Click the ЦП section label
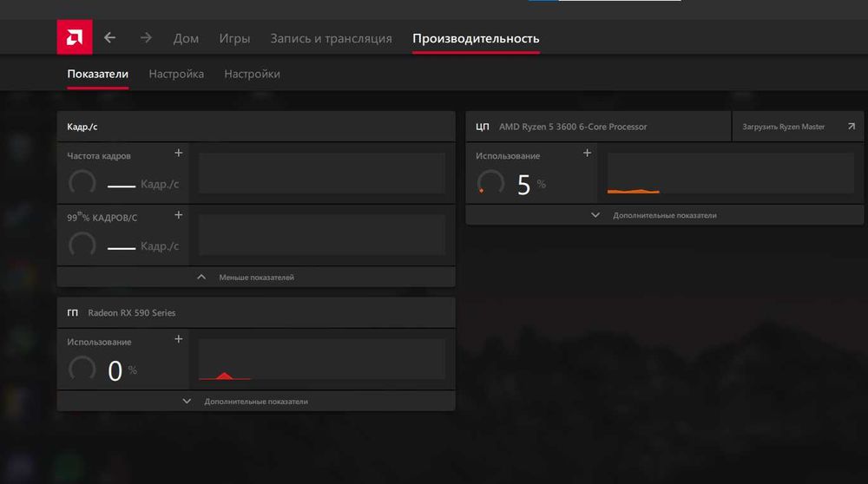 [482, 127]
